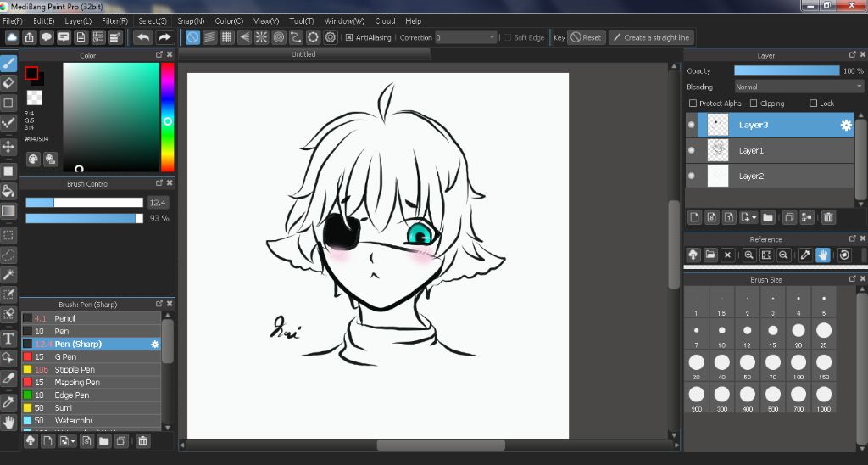Click the Reset button
This screenshot has height=465, width=868.
tap(587, 37)
